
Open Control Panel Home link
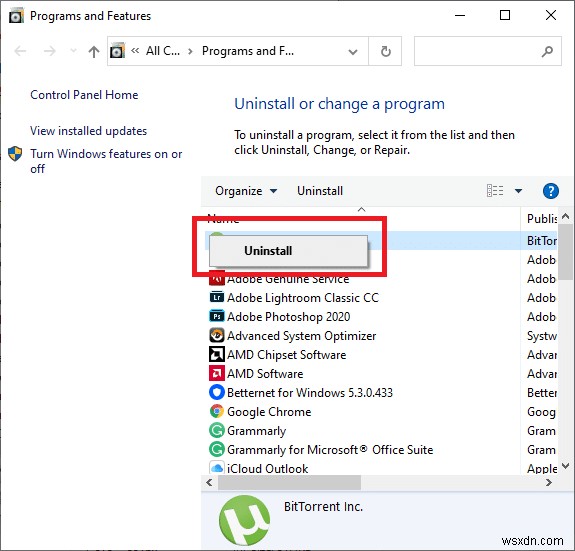point(84,95)
